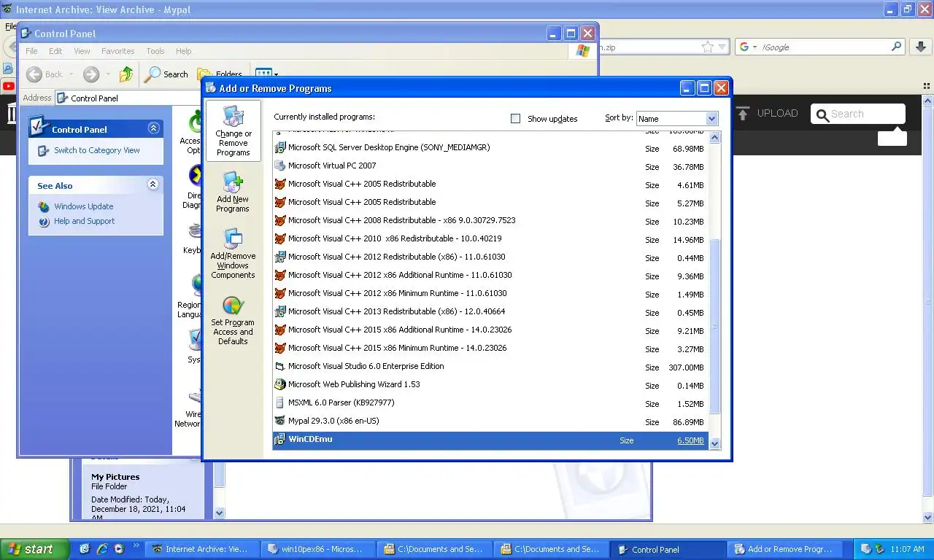
Task: Open the search engine dropdown next to Google
Action: click(x=754, y=47)
